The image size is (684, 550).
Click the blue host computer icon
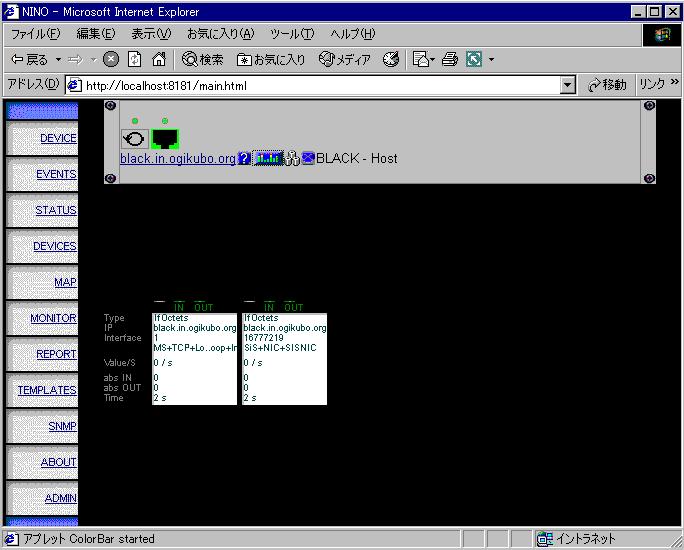308,158
